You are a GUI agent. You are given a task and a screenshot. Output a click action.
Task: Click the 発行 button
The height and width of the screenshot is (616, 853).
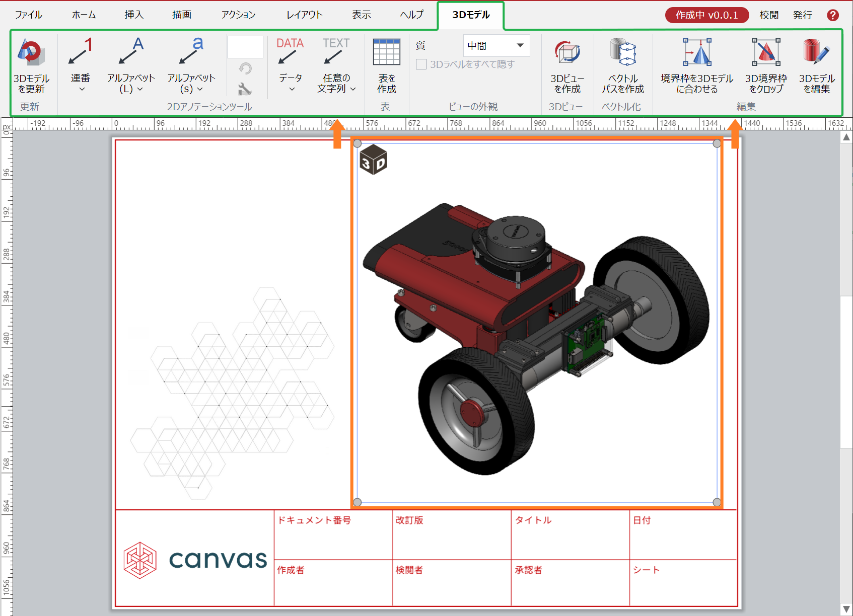803,15
